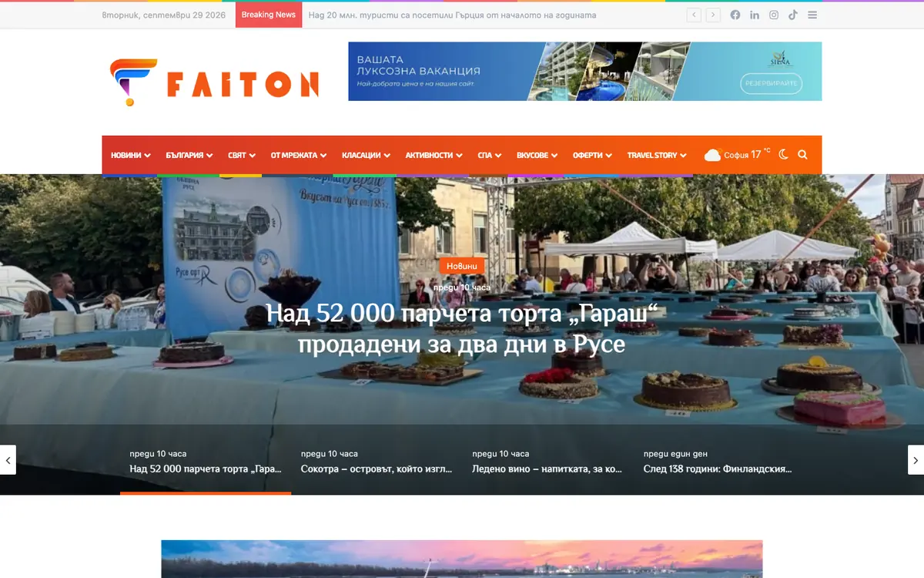
Task: Open search via the magnifier icon
Action: click(x=802, y=155)
